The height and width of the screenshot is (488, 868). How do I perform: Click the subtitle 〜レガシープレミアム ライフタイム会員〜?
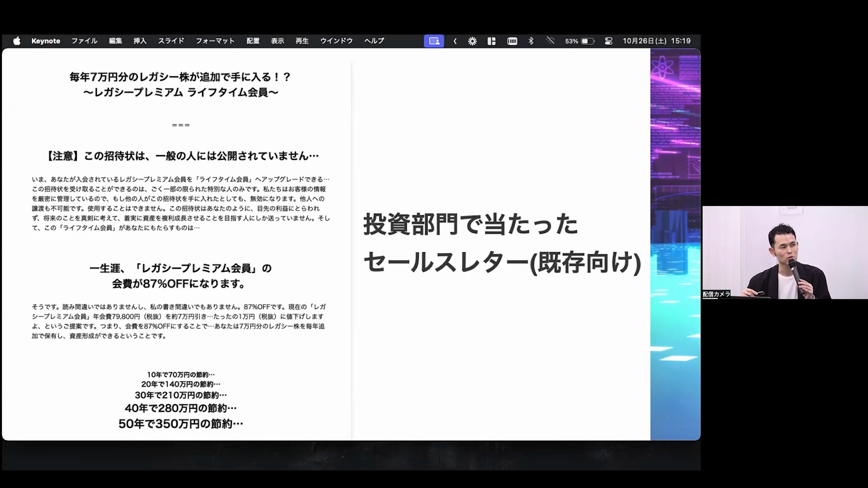pyautogui.click(x=180, y=93)
